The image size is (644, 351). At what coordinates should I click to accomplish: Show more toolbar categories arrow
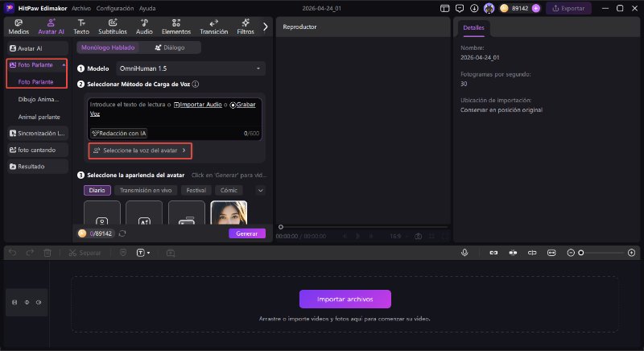pyautogui.click(x=266, y=27)
